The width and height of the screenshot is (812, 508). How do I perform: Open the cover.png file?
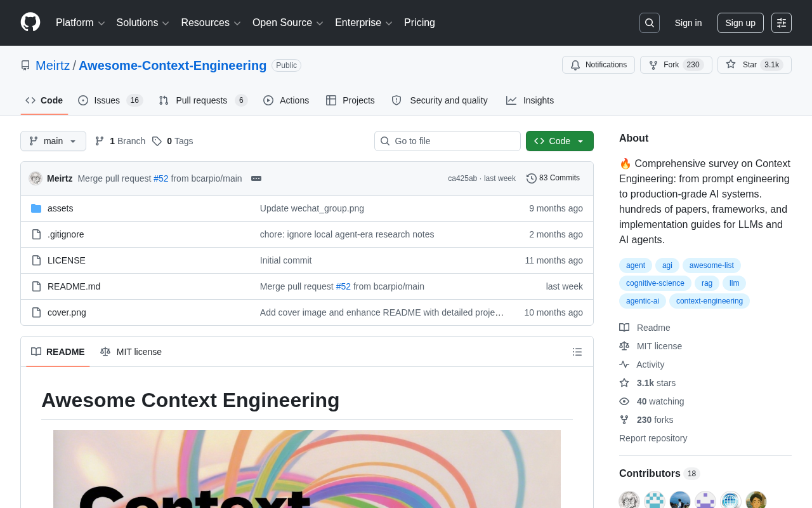pyautogui.click(x=67, y=312)
